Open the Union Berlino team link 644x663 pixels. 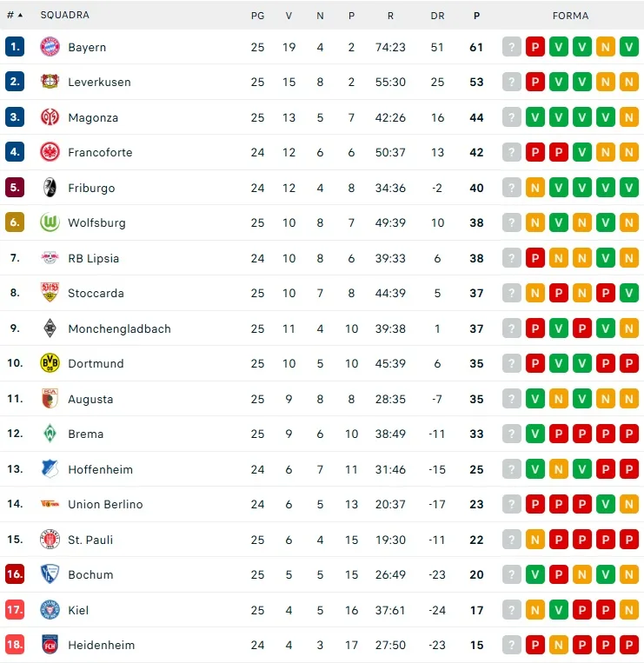coord(105,504)
